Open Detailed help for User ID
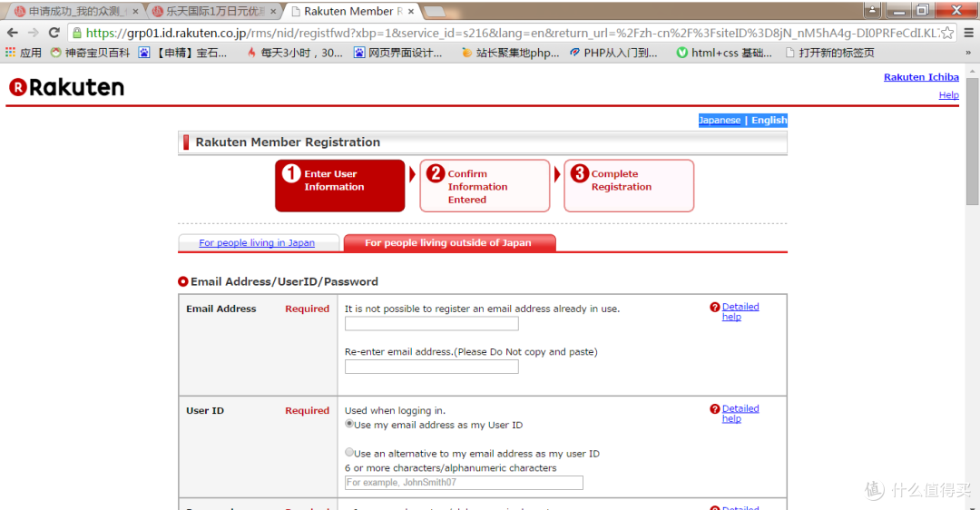Screen dimensions: 980x510 click(740, 413)
